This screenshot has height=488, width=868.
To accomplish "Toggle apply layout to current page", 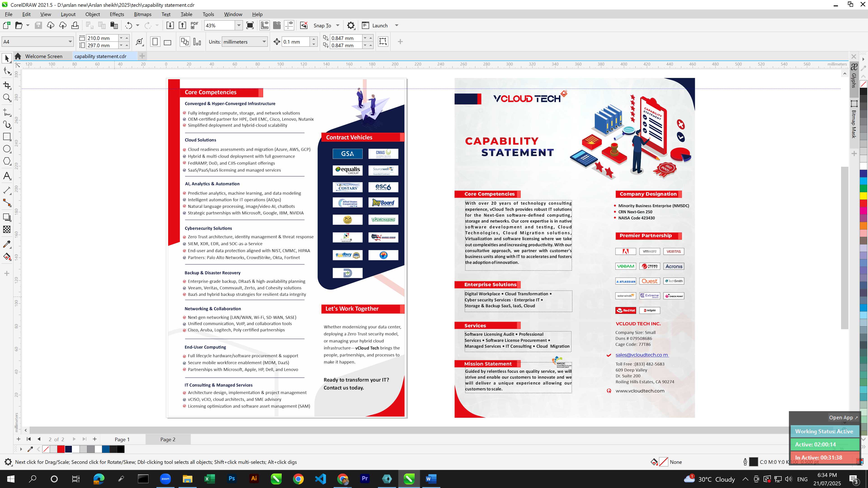I will tap(197, 42).
